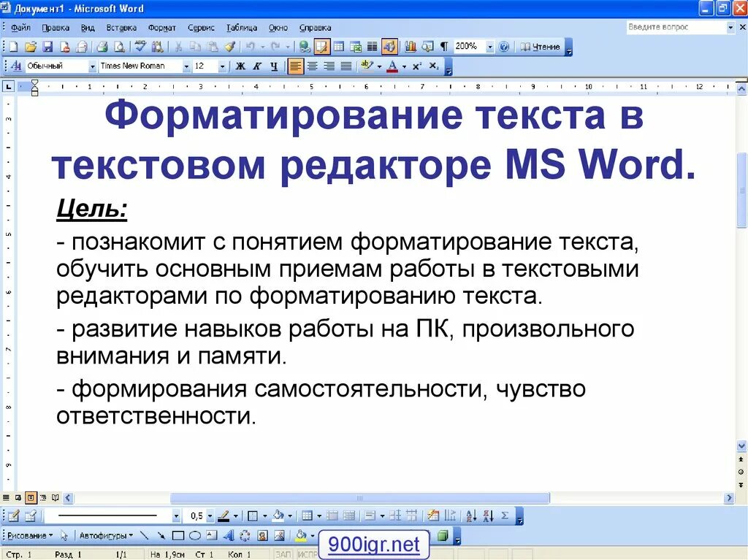748x560 pixels.
Task: Click the horizontal scrollbar thumb
Action: (360, 498)
